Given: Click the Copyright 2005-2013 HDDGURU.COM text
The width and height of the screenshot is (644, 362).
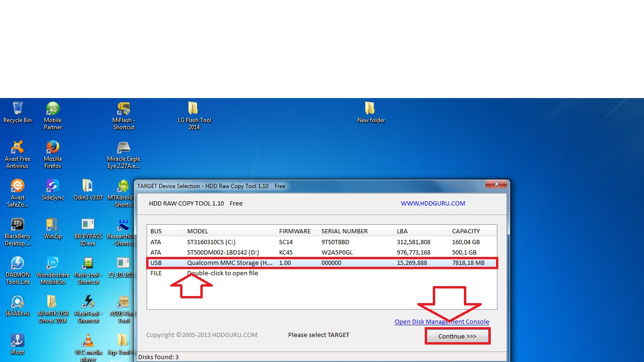Looking at the screenshot, I should click(x=202, y=335).
